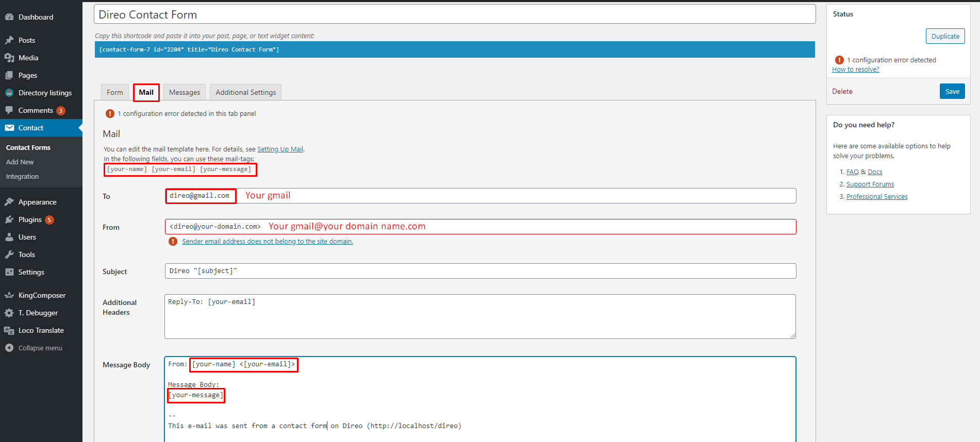Click the Settings sliders icon
The image size is (980, 442).
[9, 272]
